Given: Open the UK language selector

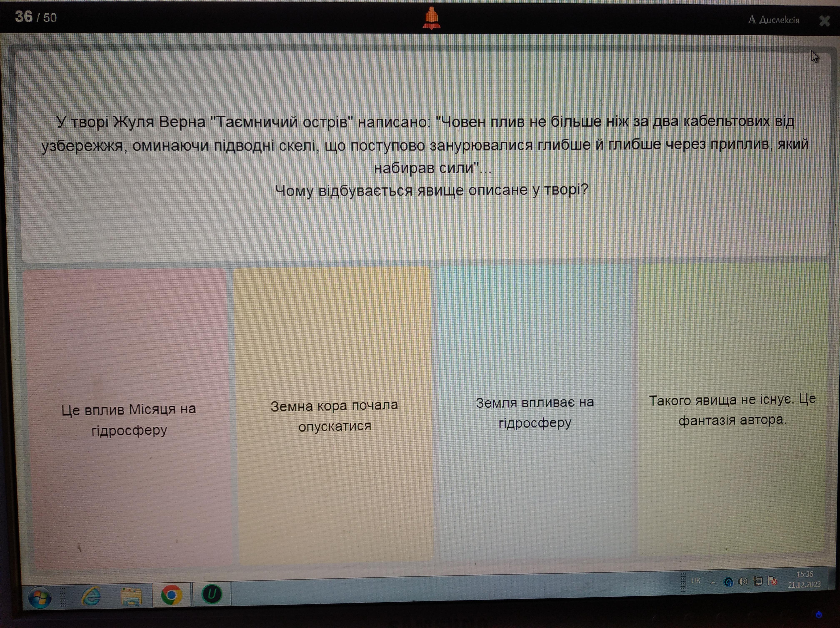Looking at the screenshot, I should pyautogui.click(x=696, y=581).
